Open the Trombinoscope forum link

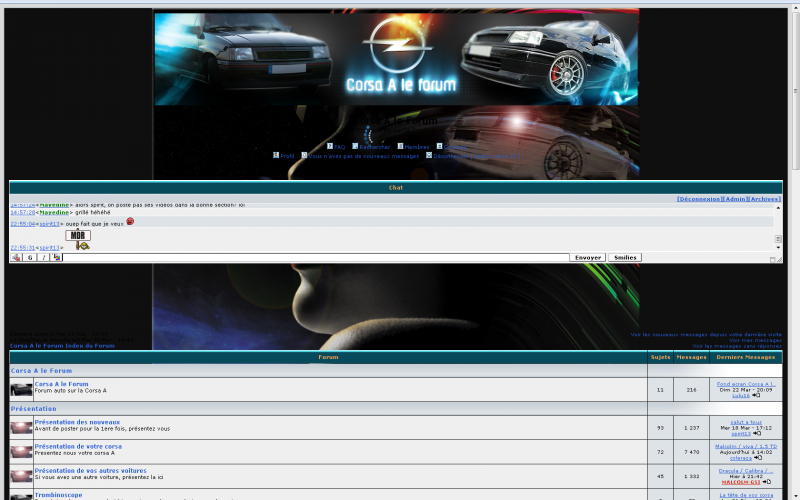58,495
